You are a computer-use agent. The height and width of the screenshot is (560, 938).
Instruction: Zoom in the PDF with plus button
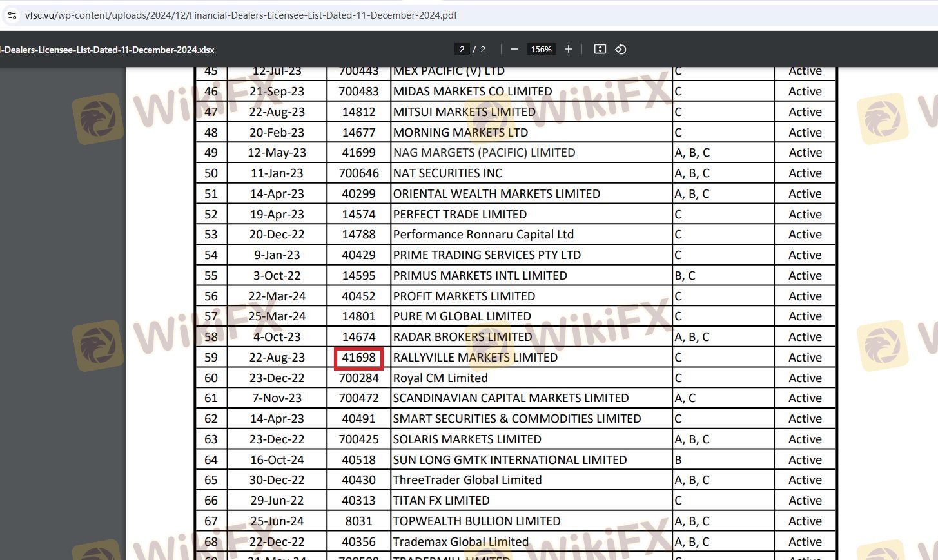pos(568,50)
